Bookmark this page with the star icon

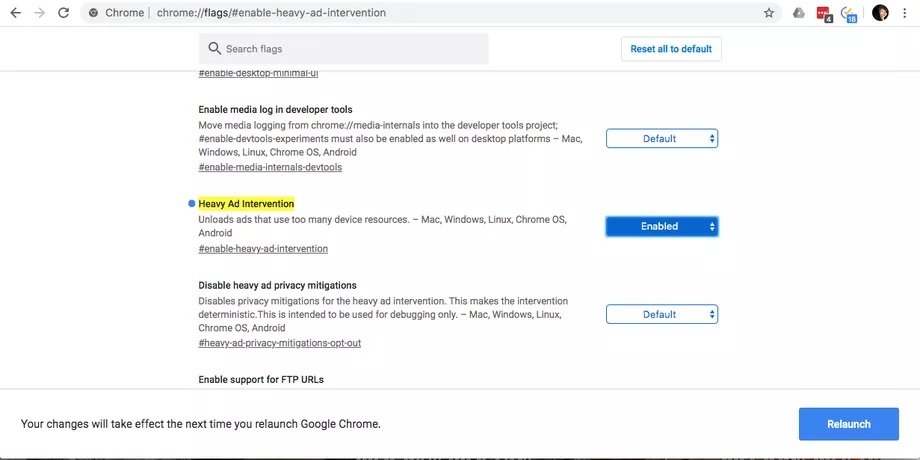pyautogui.click(x=769, y=13)
